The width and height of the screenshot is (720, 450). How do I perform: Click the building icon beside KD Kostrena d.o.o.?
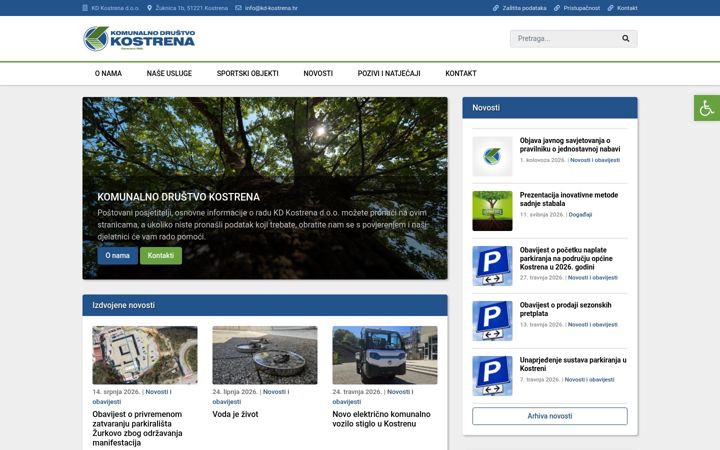point(85,8)
